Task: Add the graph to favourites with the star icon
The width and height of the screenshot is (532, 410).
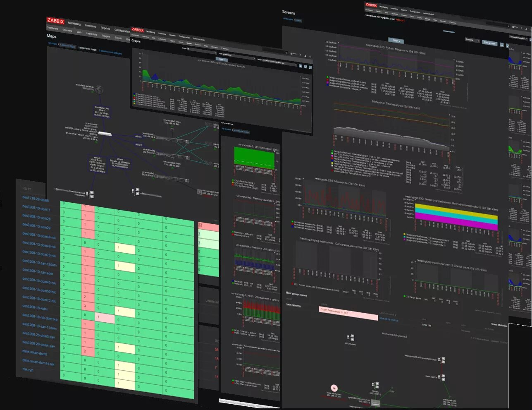Action: 301,66
